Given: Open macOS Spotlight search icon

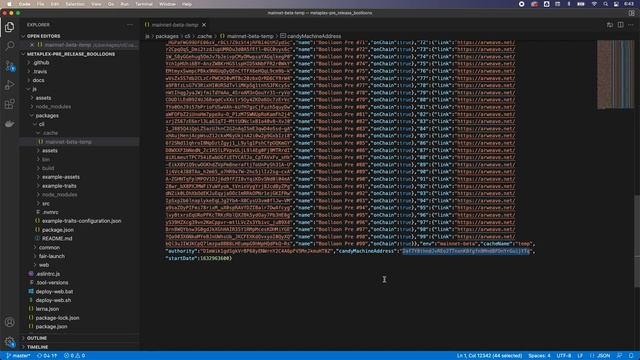Looking at the screenshot, I should click(x=605, y=4).
